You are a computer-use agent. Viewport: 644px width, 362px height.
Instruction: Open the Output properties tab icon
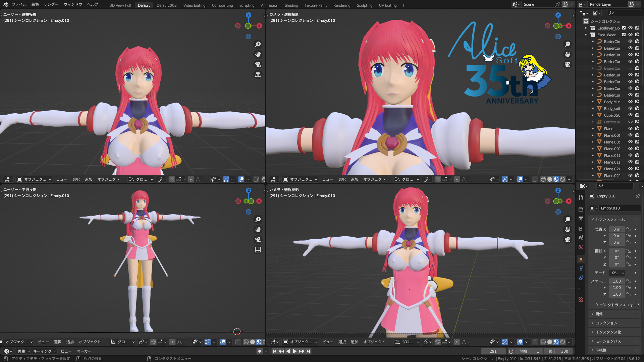click(x=581, y=219)
